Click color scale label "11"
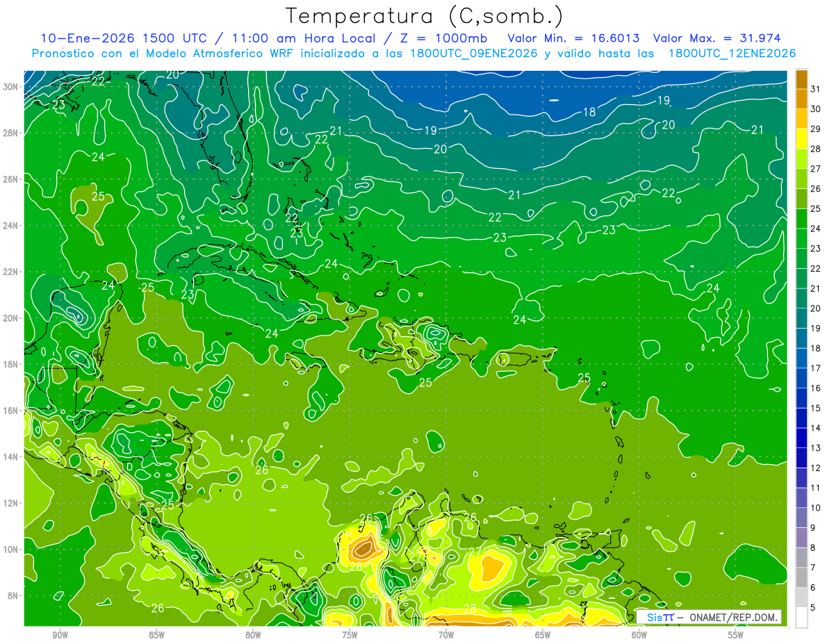Viewport: 834px width, 644px height. pyautogui.click(x=816, y=488)
